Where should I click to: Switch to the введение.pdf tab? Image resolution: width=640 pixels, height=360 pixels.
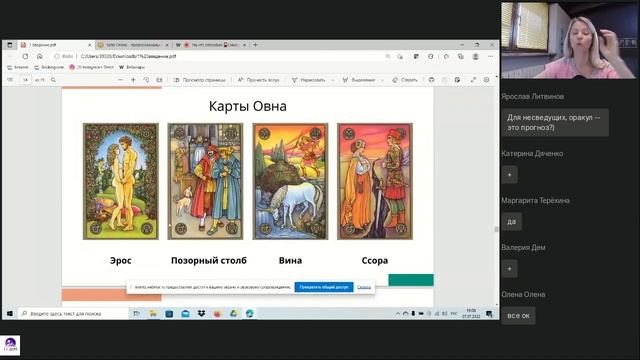point(55,44)
